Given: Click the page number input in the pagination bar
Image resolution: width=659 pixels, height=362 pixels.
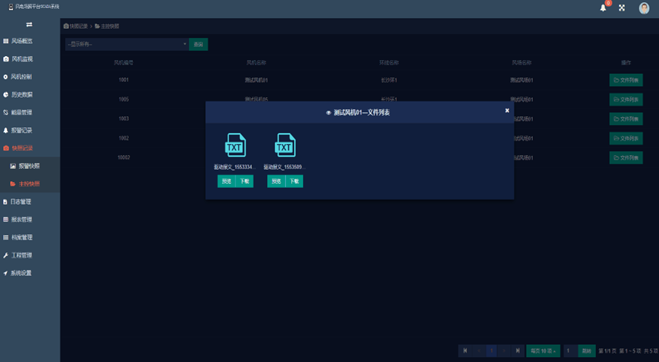Looking at the screenshot, I should click(571, 351).
